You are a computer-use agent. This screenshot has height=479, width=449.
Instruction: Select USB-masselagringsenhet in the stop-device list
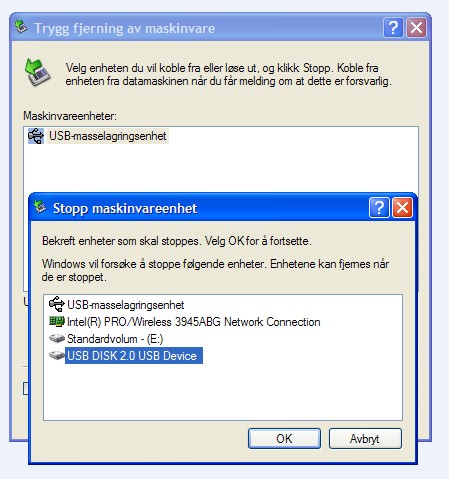click(125, 305)
